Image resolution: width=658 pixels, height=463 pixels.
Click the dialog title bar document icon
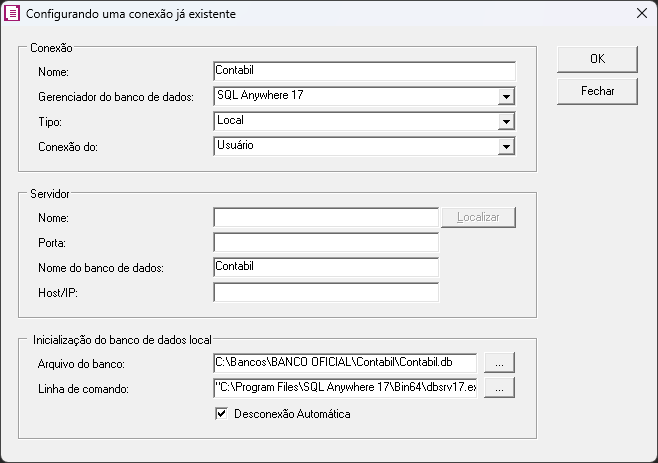(x=12, y=13)
